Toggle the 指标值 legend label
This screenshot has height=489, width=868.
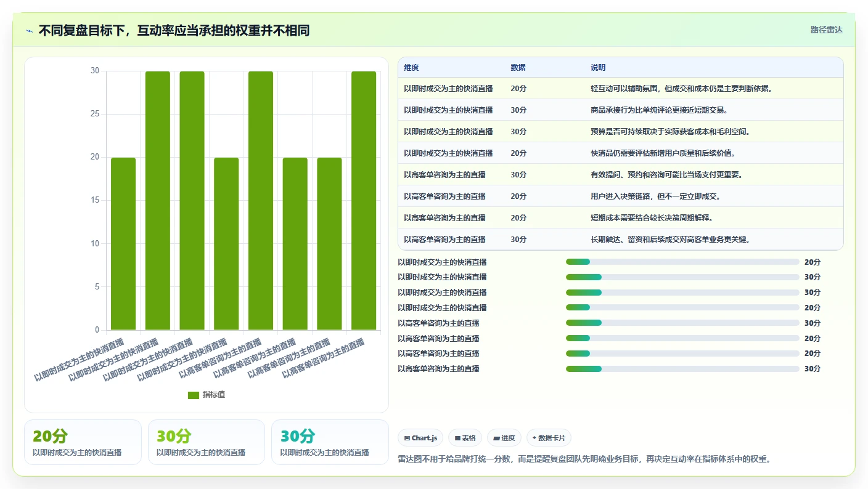214,395
